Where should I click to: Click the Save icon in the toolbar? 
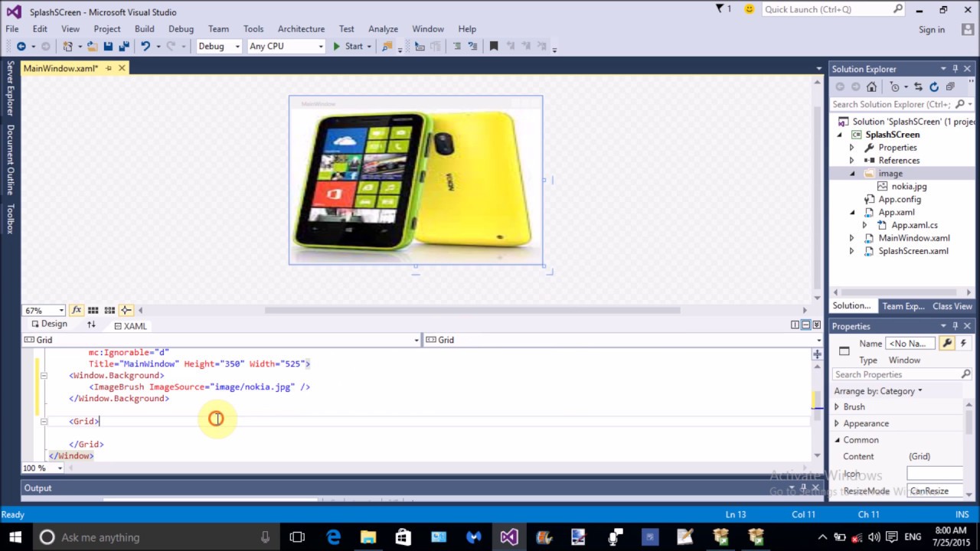[108, 46]
